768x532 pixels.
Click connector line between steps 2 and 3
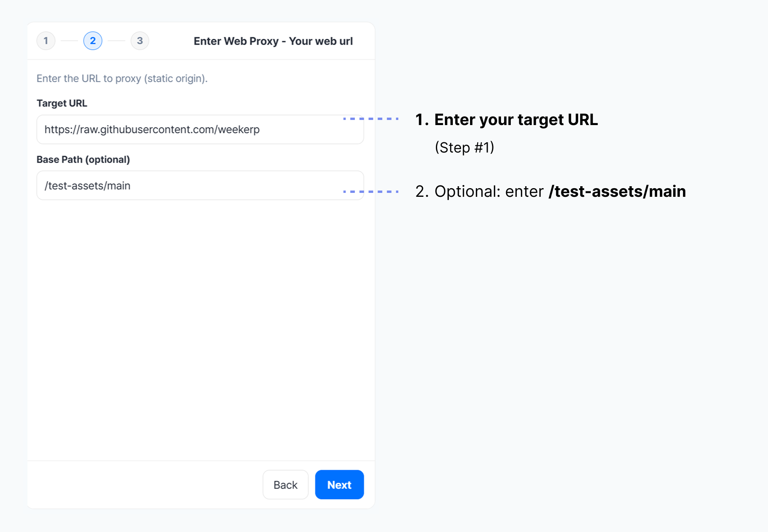click(x=116, y=41)
